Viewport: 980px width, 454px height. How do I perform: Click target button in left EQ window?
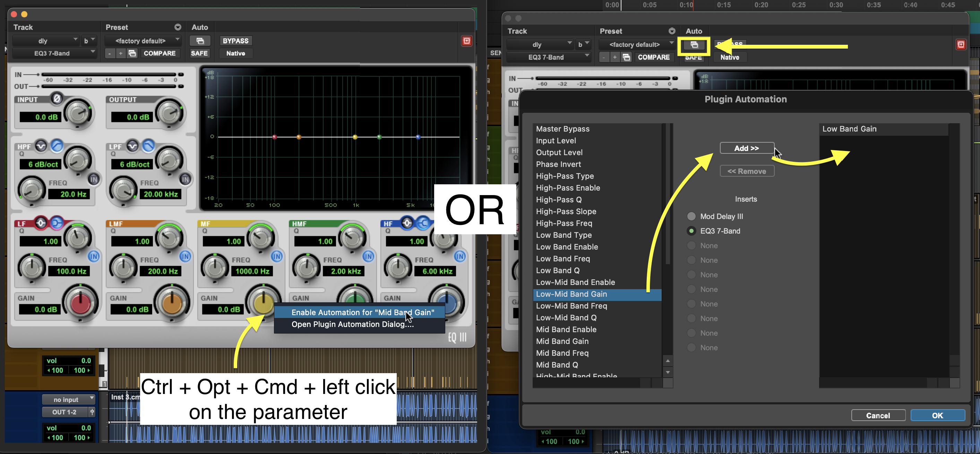[x=466, y=41]
